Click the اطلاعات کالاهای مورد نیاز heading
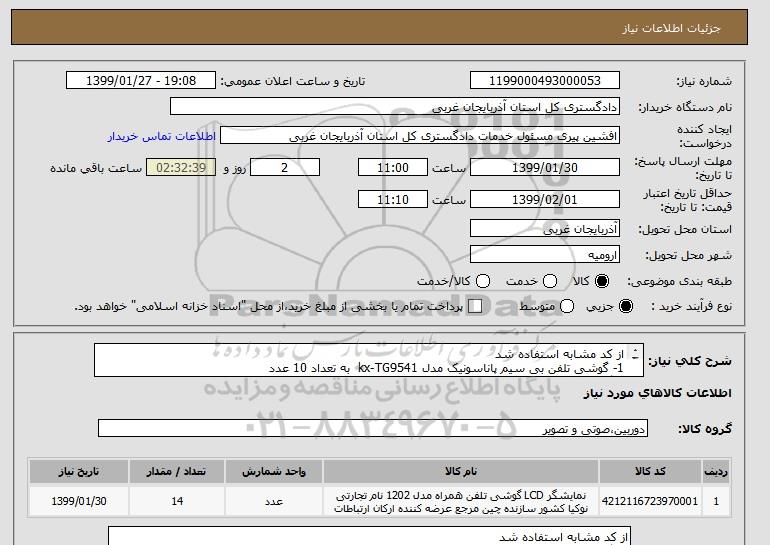This screenshot has height=545, width=770. click(658, 393)
